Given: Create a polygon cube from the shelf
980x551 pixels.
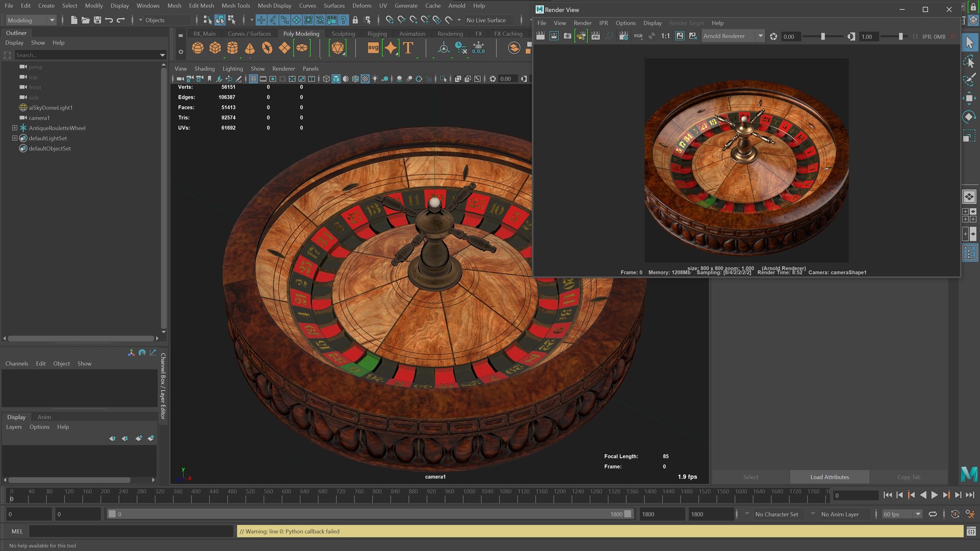Looking at the screenshot, I should pyautogui.click(x=215, y=48).
